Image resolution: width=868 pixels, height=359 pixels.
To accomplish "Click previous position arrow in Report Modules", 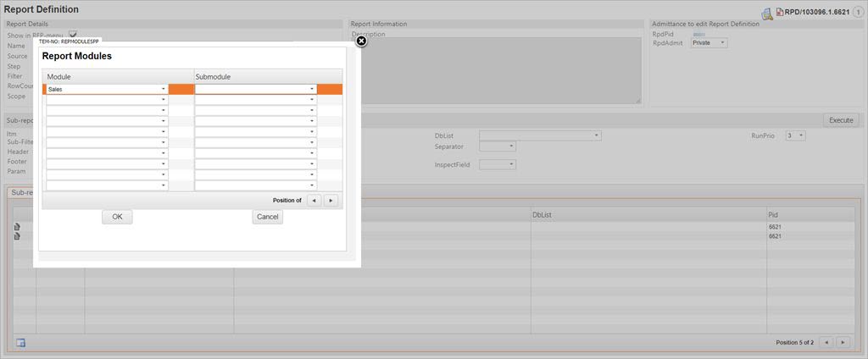I will [314, 201].
